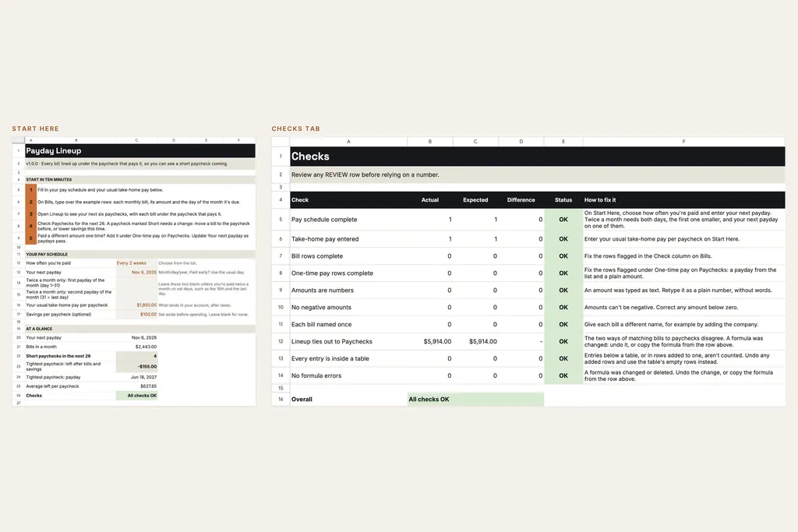Select the 'Every 2 weeks' pay frequency cell
This screenshot has width=798, height=532.
click(x=136, y=263)
